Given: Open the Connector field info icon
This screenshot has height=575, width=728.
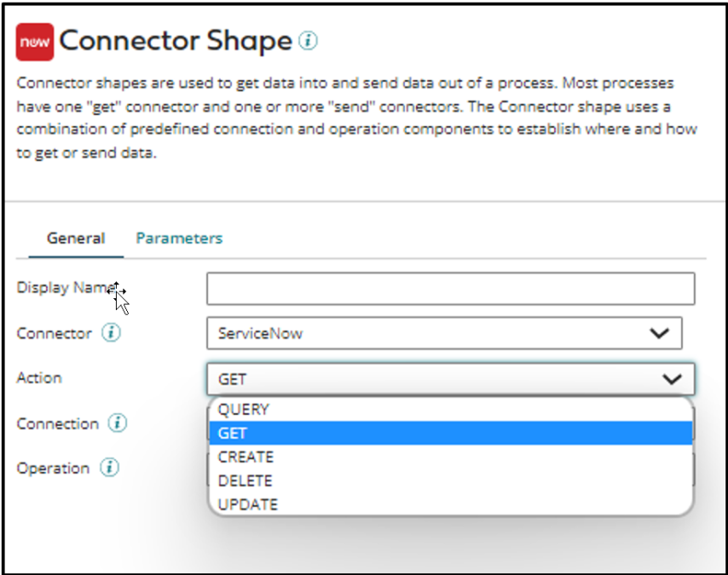Looking at the screenshot, I should click(111, 334).
